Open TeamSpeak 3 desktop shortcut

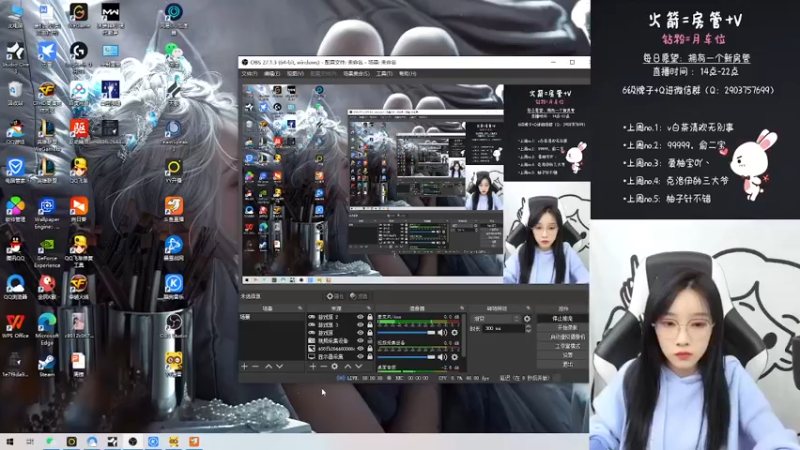click(173, 134)
